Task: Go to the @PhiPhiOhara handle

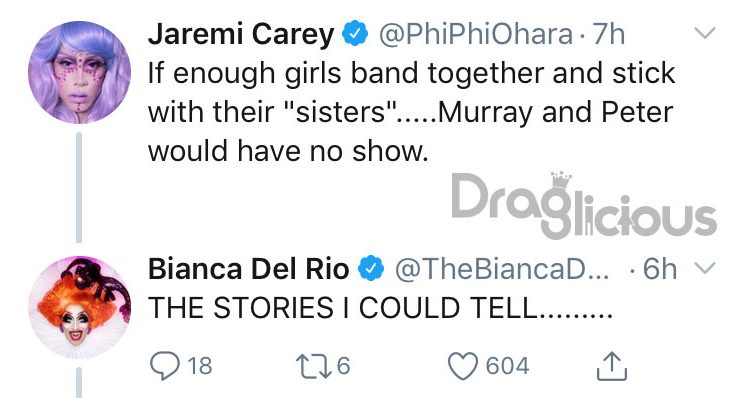Action: (x=475, y=35)
